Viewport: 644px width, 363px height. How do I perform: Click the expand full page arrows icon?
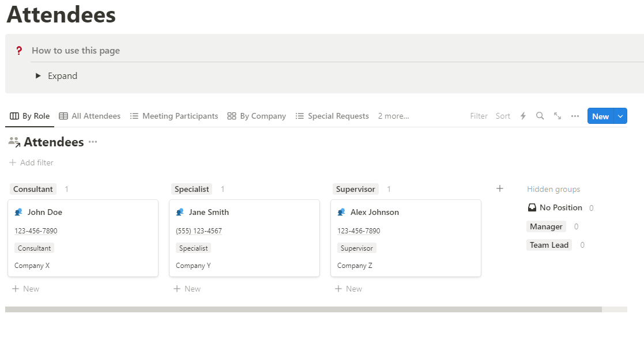[x=558, y=116]
